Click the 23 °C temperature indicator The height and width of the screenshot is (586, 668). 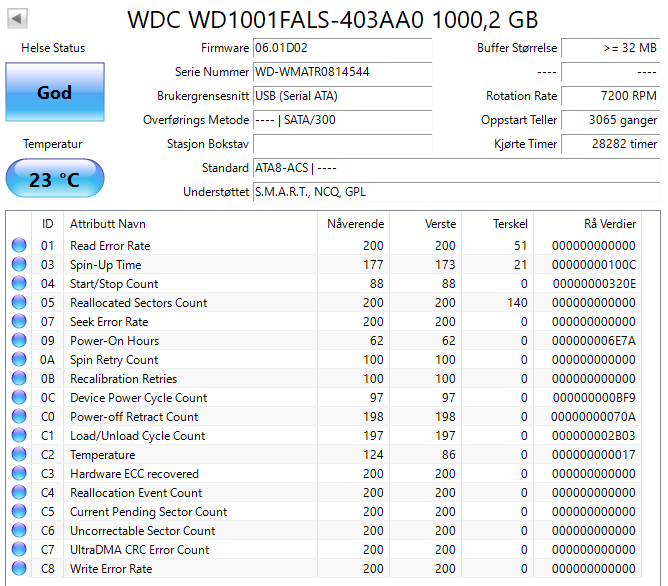click(x=54, y=180)
